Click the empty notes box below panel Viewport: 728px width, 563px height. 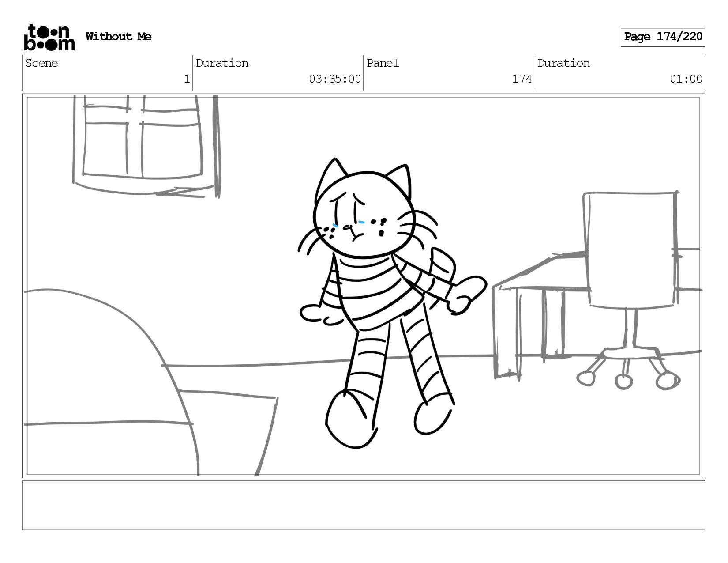point(364,505)
